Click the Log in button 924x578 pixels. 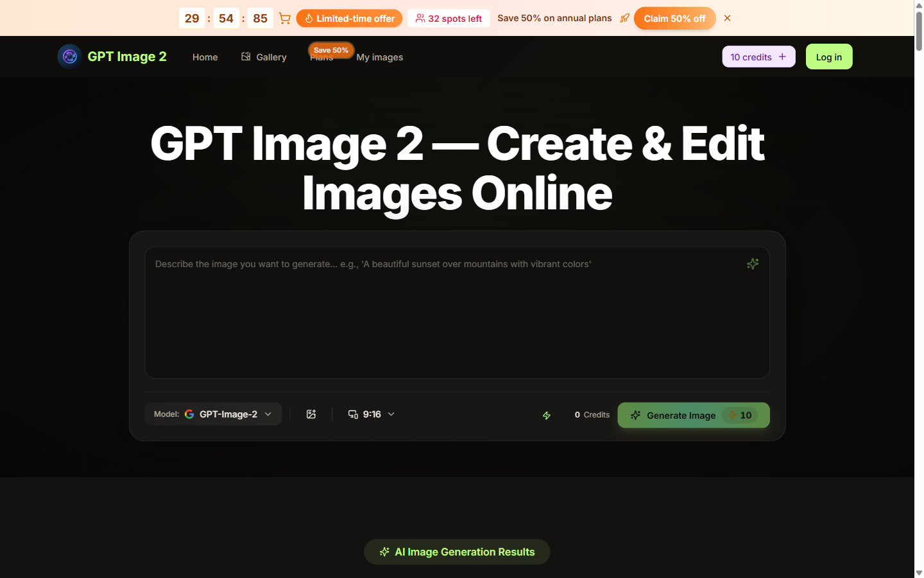point(828,57)
